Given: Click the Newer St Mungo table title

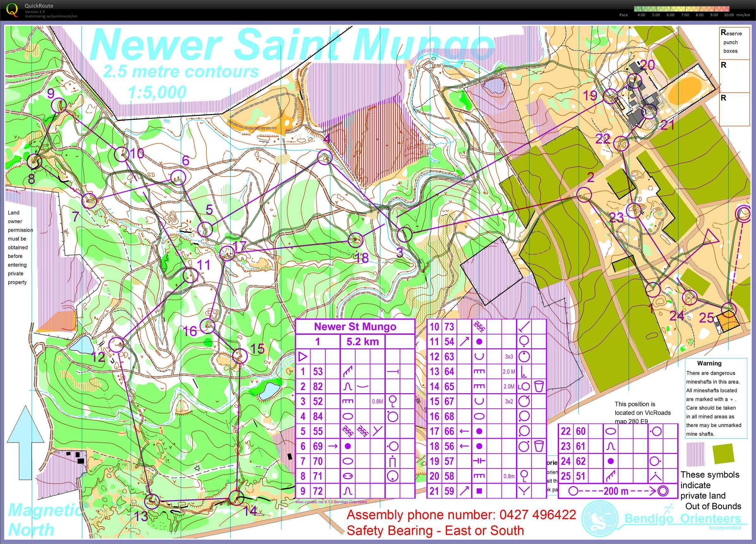Looking at the screenshot, I should pos(355,327).
